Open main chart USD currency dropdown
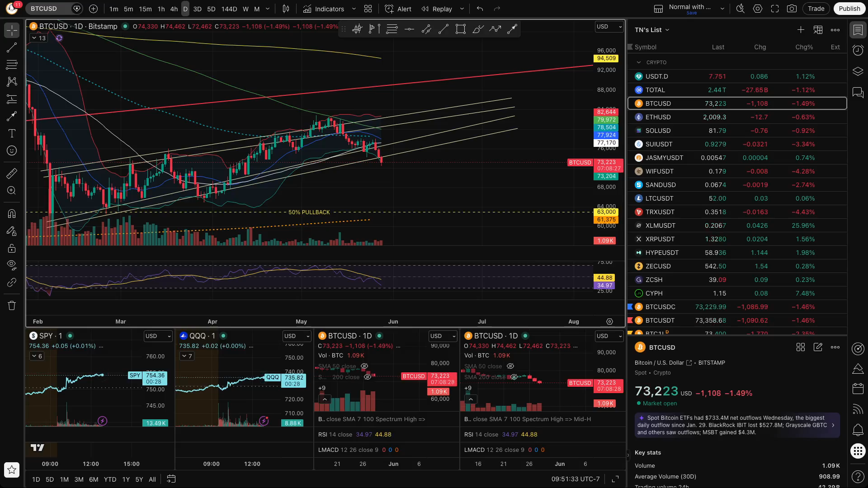868x488 pixels. 609,27
